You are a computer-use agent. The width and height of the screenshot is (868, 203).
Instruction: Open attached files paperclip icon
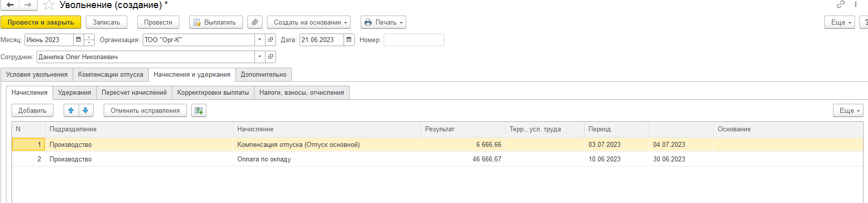point(255,23)
